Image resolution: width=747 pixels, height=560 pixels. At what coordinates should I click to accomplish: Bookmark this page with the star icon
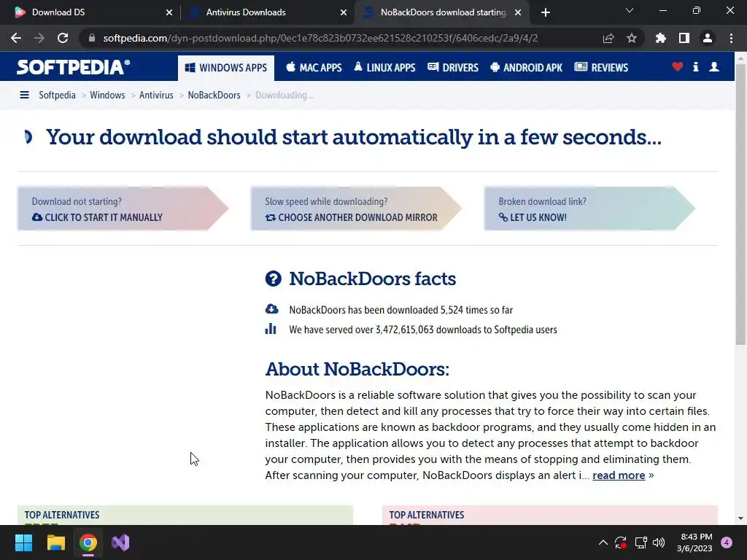click(632, 38)
